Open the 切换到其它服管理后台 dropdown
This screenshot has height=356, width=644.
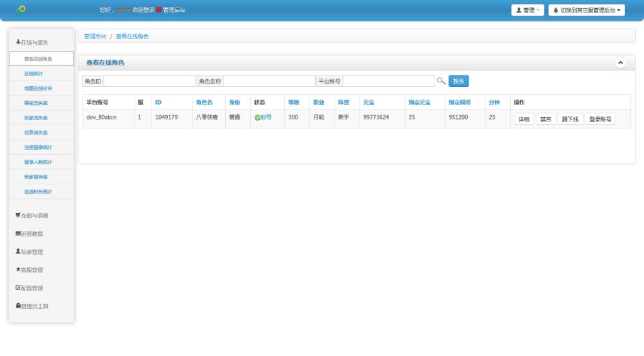pos(586,10)
